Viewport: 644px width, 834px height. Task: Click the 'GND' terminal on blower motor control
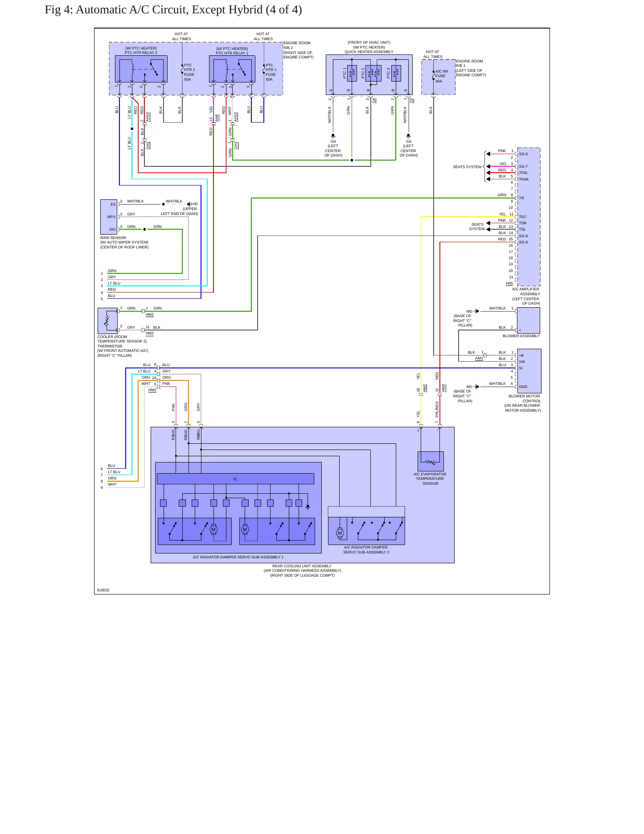point(523,387)
